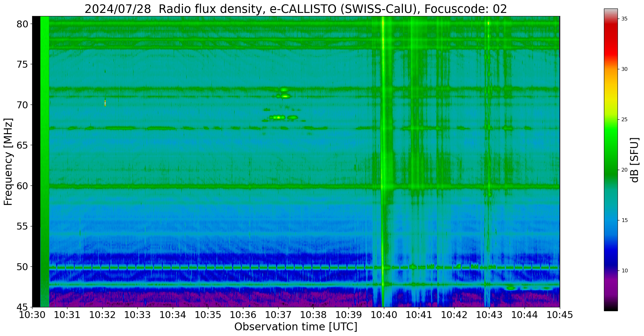Click the 10:34 time tick label

[x=173, y=315]
